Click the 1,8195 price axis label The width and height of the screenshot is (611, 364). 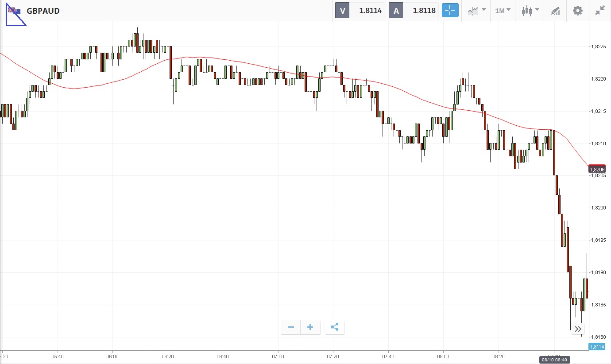coord(599,240)
